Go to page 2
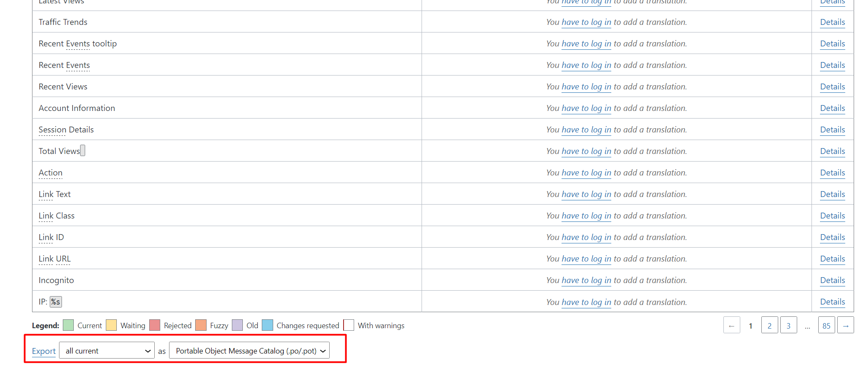 (769, 325)
